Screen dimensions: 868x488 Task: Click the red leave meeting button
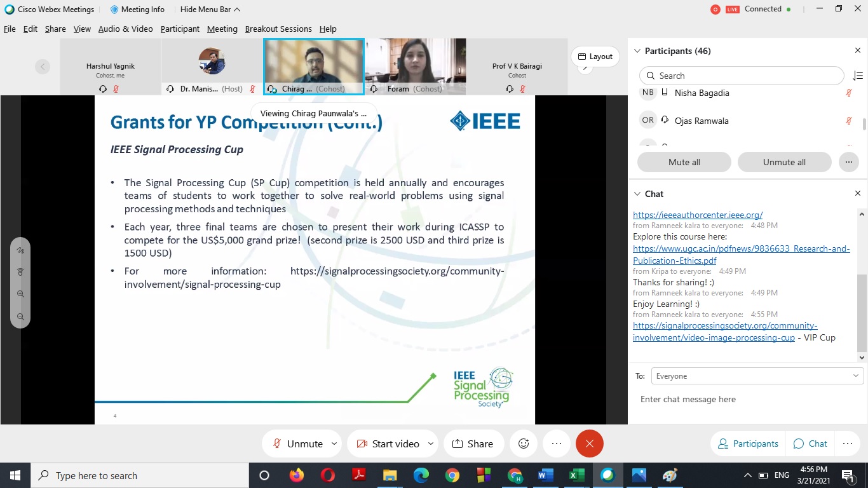pos(589,444)
